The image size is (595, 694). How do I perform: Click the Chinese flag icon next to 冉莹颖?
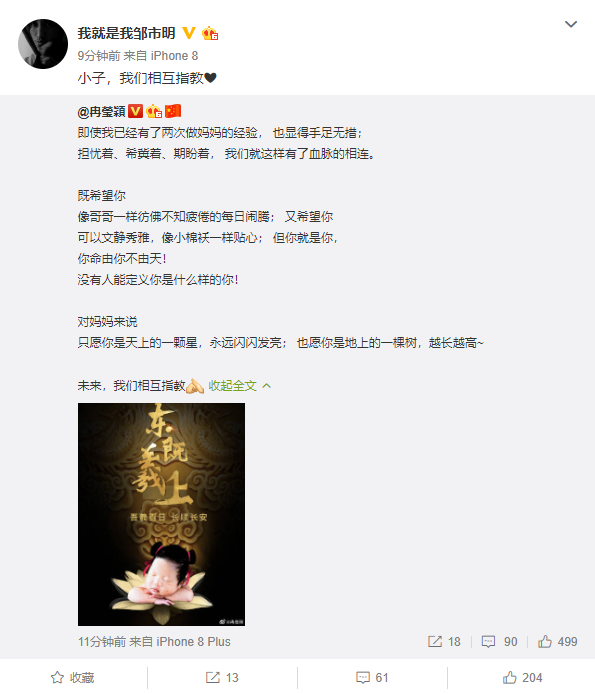[173, 111]
